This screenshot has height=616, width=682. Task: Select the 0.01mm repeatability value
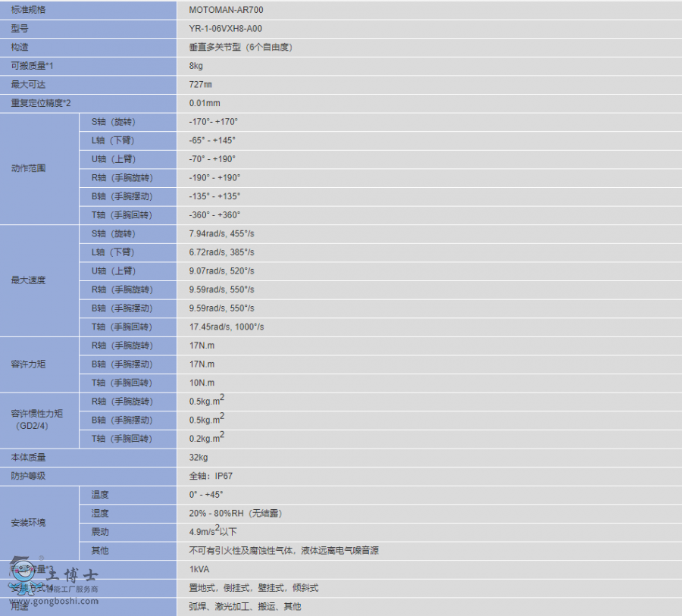coord(205,103)
